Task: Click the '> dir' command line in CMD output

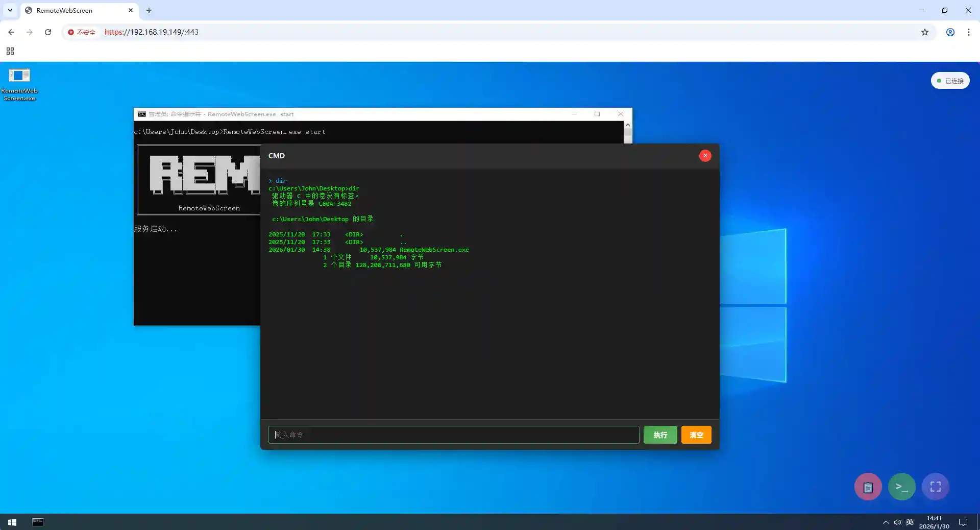Action: point(278,181)
